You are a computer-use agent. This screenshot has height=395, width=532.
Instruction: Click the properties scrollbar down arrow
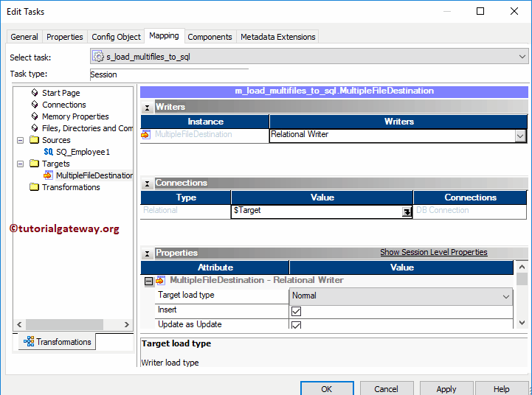pos(522,323)
